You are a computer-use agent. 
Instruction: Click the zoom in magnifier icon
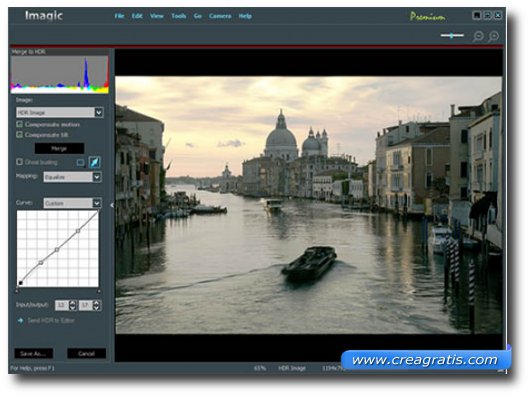coord(493,36)
